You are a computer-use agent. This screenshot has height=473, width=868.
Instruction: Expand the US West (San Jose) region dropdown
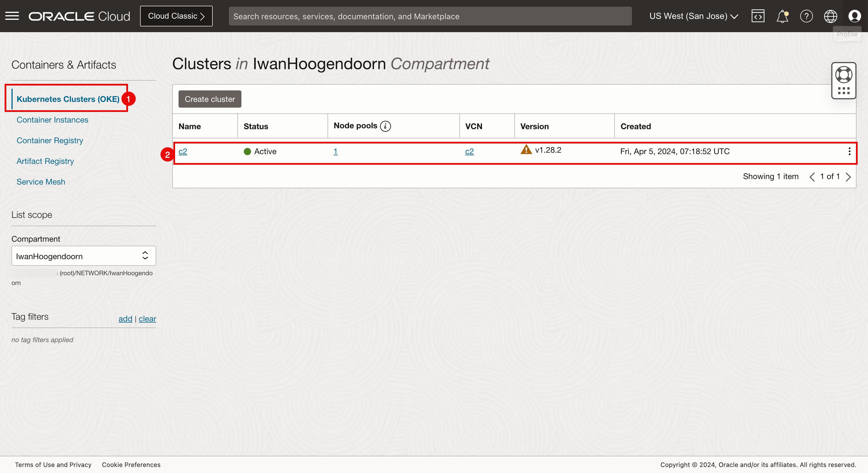click(694, 16)
